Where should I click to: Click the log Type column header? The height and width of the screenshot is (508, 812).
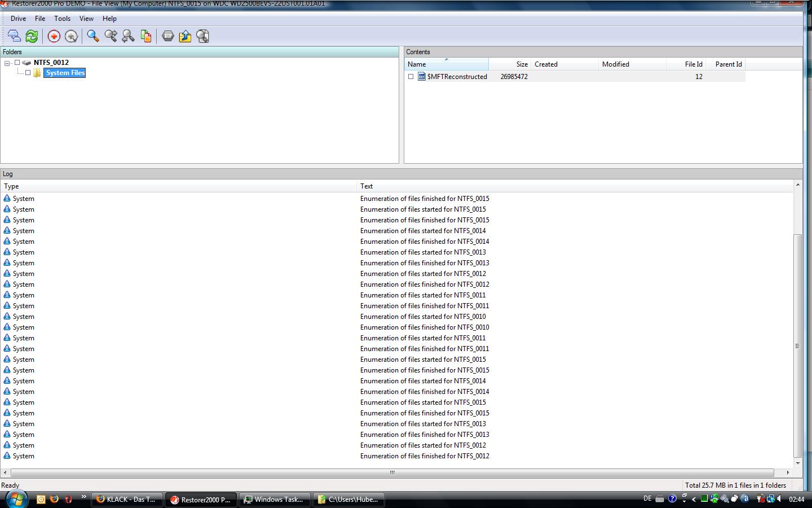pyautogui.click(x=179, y=186)
